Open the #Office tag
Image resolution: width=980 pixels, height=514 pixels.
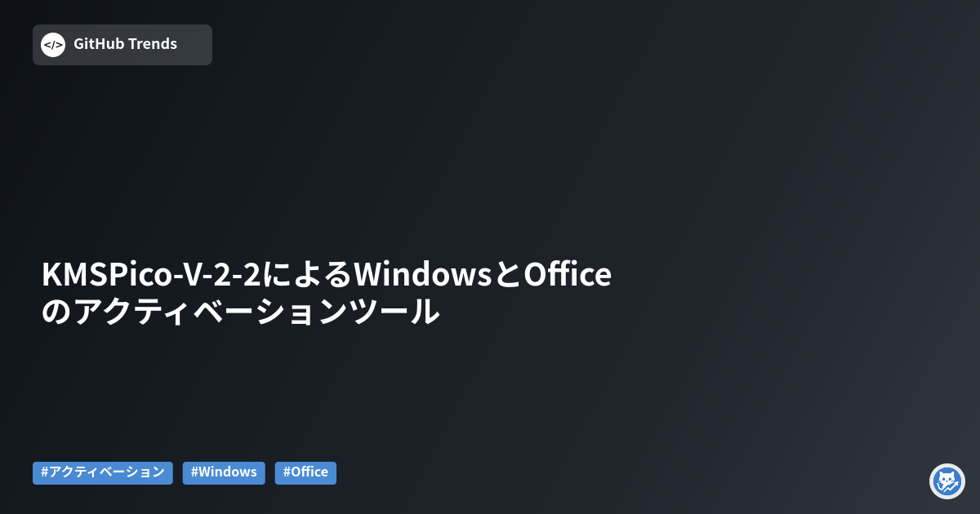305,472
